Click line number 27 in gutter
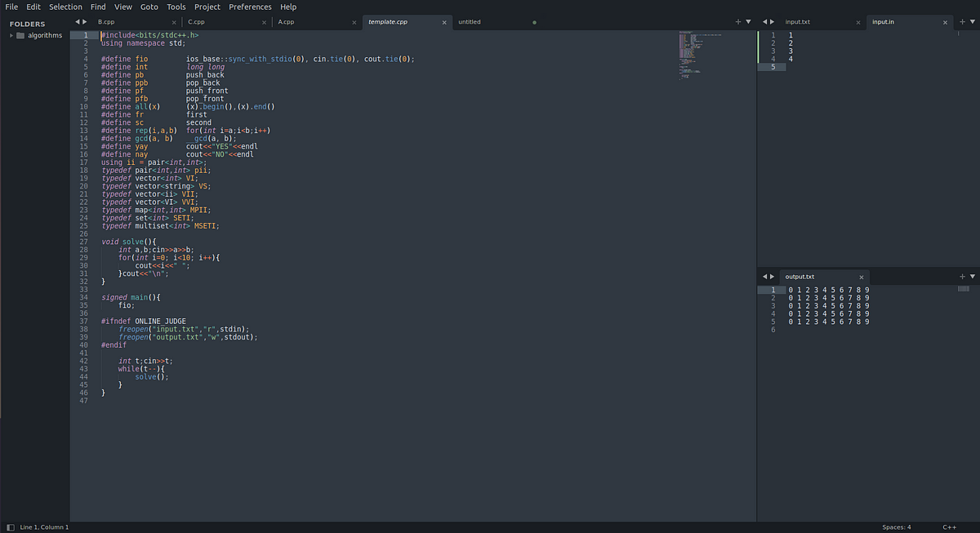Viewport: 980px width, 533px height. [83, 242]
